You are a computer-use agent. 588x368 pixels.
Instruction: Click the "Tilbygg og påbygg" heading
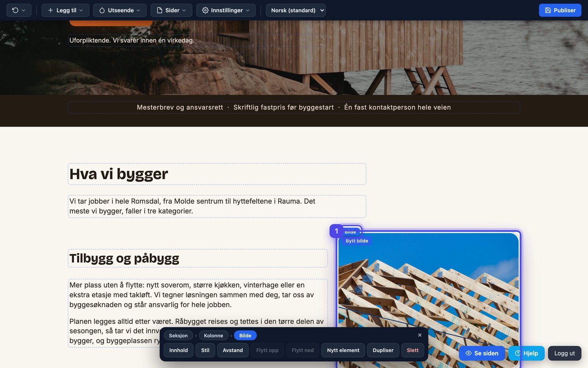point(198,258)
